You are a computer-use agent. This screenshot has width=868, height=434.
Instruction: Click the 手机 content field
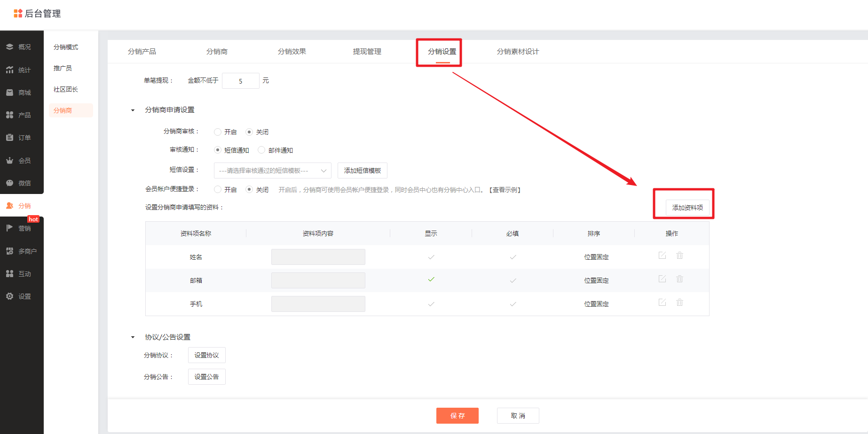click(x=318, y=304)
